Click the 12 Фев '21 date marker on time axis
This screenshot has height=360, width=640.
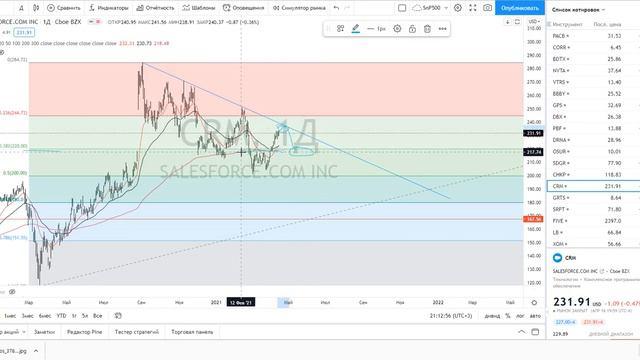tap(241, 302)
